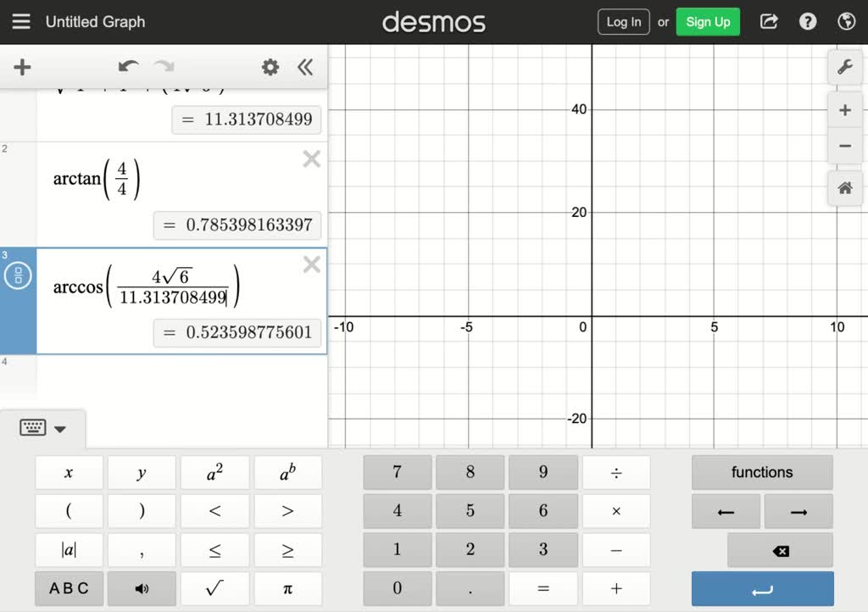Open the keyboard dropdown arrow
Viewport: 868px width, 612px height.
click(59, 428)
